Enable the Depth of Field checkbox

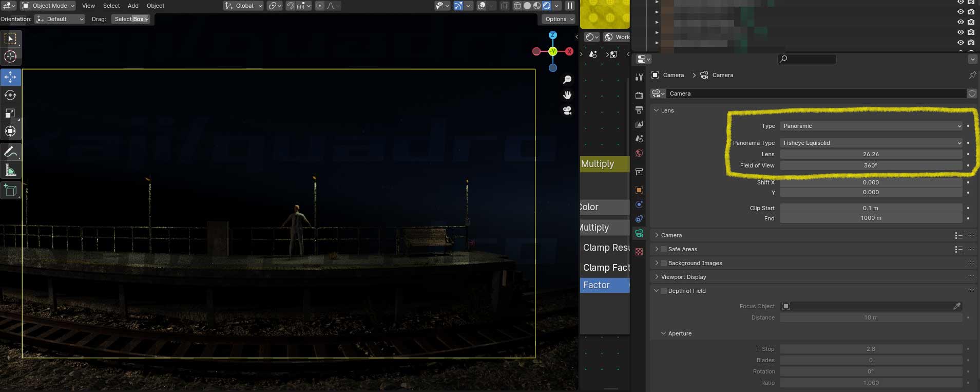tap(664, 291)
